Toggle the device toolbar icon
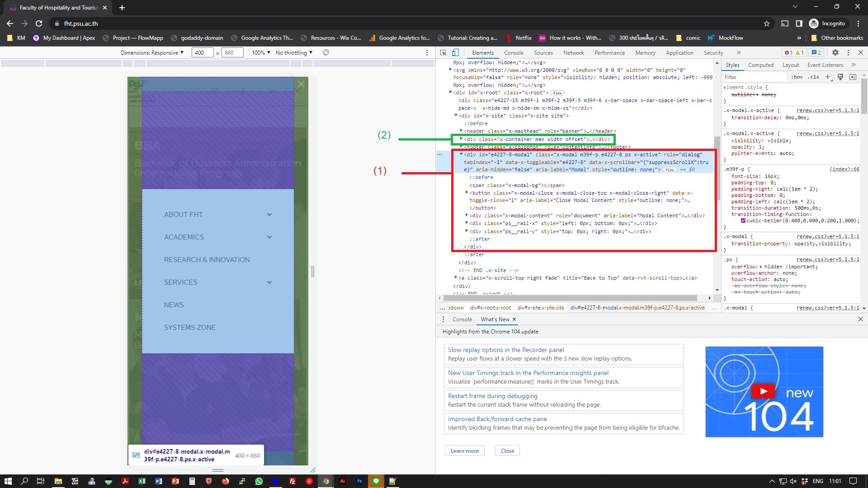Viewport: 868px width, 488px height. tap(455, 52)
